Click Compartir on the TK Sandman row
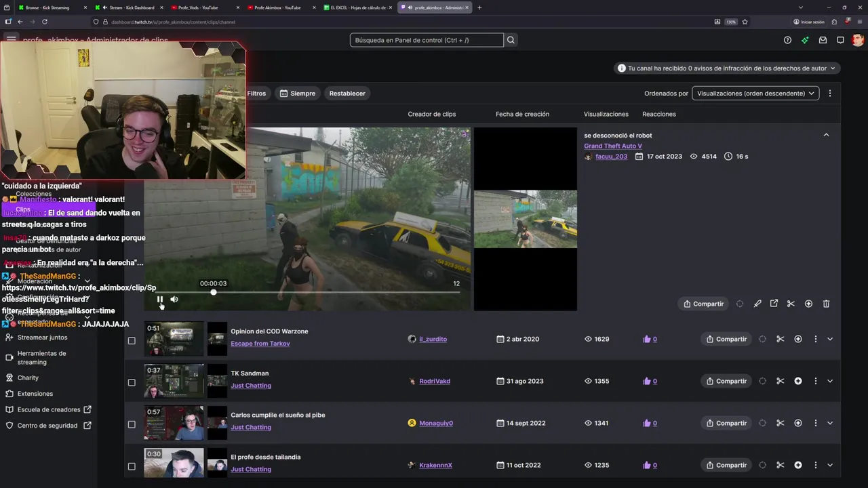Image resolution: width=868 pixels, height=488 pixels. tap(726, 381)
